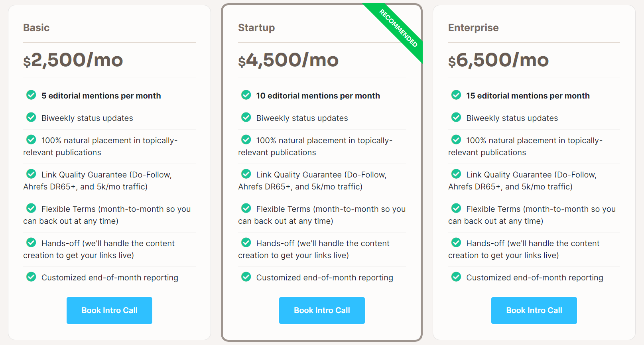Select the Enterprise plan heading

coord(473,28)
